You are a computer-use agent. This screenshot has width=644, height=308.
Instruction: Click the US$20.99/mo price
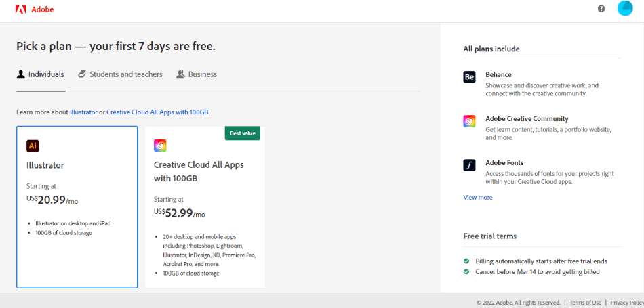tap(52, 200)
